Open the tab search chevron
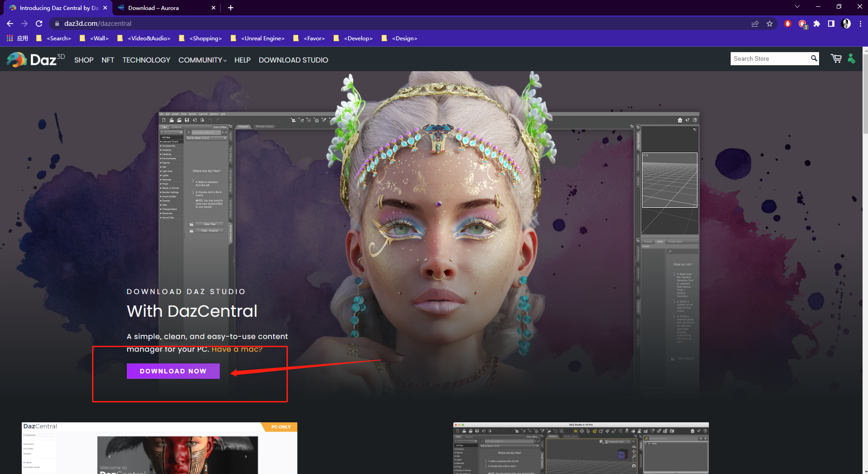The width and height of the screenshot is (868, 474). tap(797, 7)
